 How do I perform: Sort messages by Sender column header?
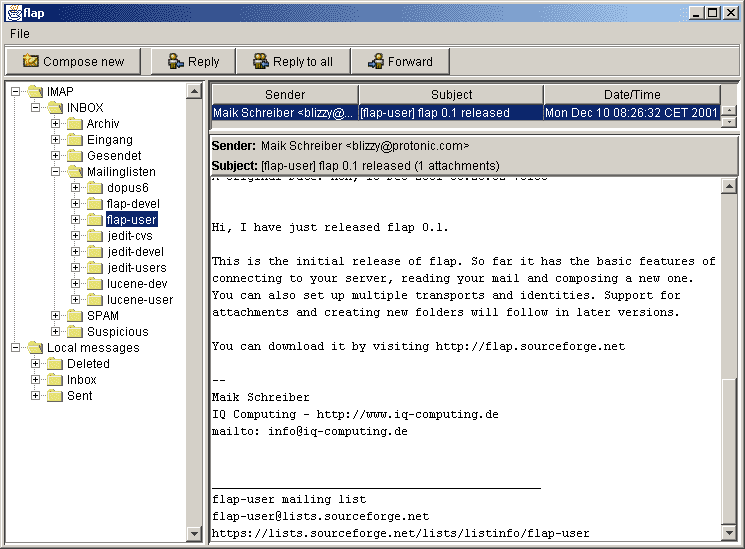point(285,95)
